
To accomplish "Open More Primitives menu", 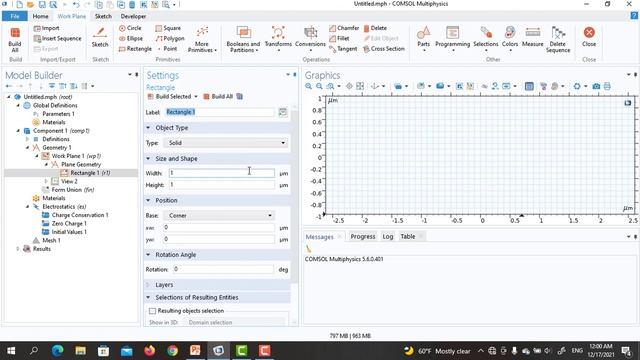I will (x=202, y=40).
